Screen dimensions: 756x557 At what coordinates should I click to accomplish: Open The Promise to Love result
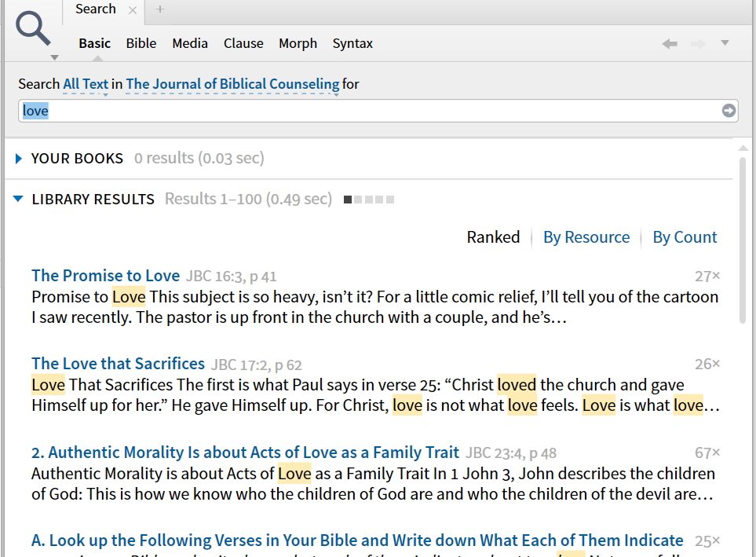click(x=105, y=276)
